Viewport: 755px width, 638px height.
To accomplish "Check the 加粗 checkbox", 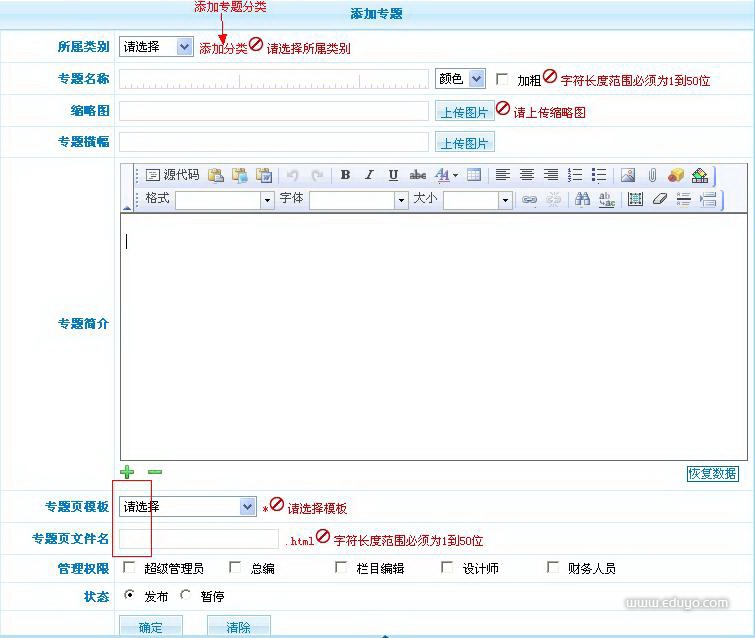I will tap(502, 79).
